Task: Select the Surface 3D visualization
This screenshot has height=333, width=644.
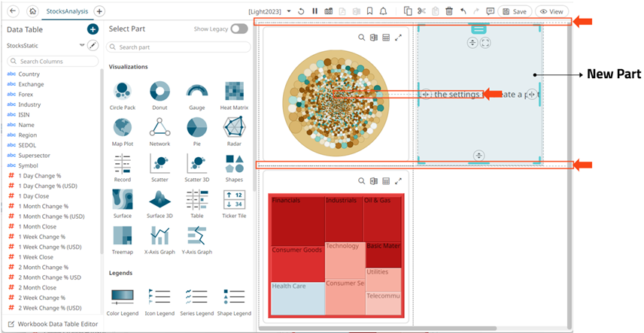Action: coord(159,204)
